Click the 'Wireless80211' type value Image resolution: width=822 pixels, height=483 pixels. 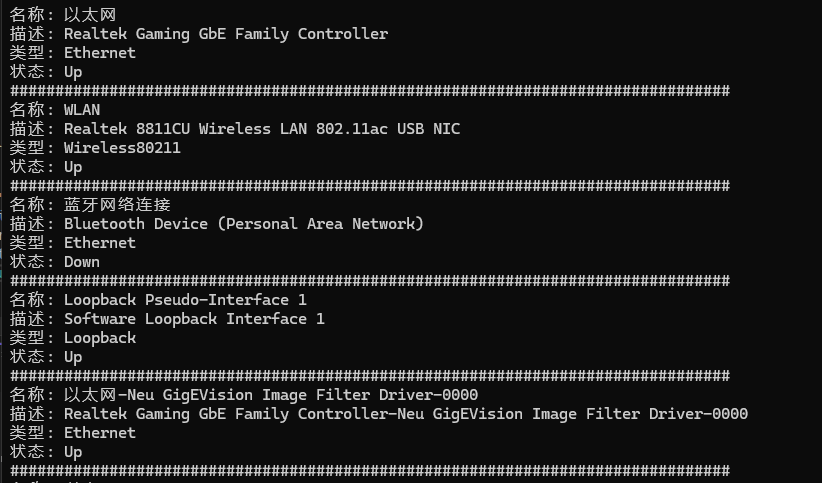click(x=122, y=148)
